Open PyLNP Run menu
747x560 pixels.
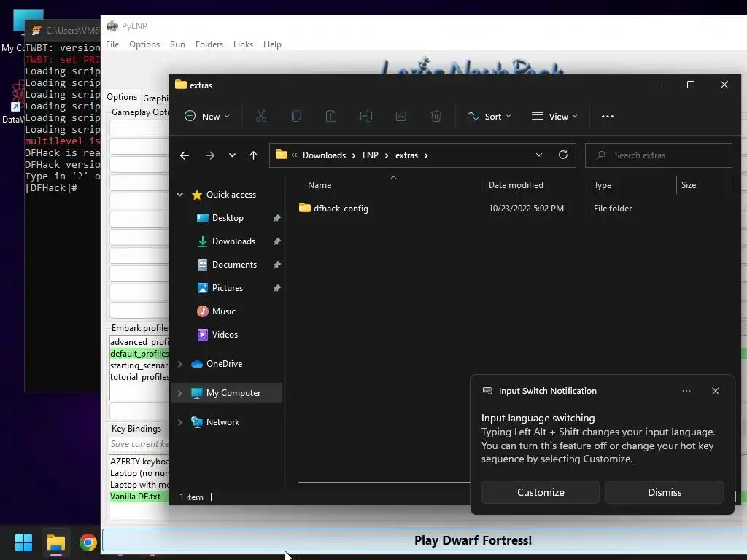click(177, 44)
